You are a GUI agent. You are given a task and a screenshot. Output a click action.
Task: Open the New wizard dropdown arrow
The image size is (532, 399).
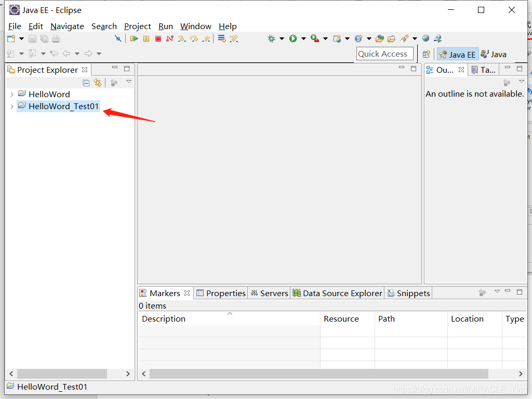point(21,38)
